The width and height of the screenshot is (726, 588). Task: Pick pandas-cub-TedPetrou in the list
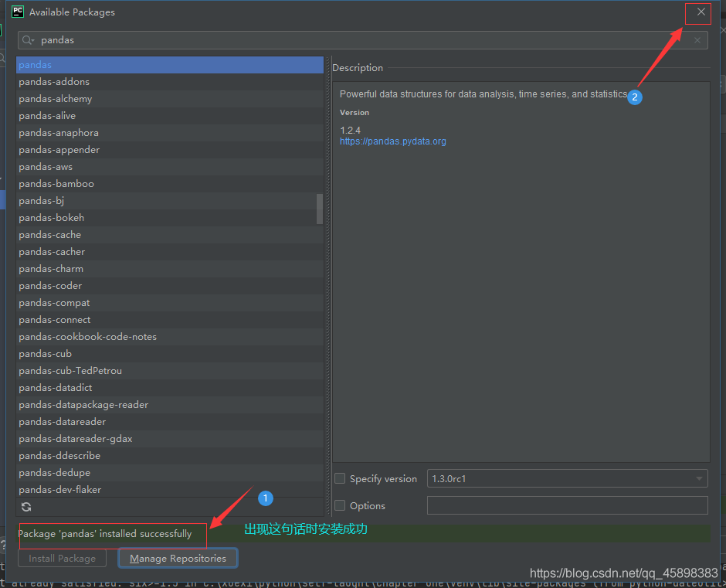click(70, 371)
